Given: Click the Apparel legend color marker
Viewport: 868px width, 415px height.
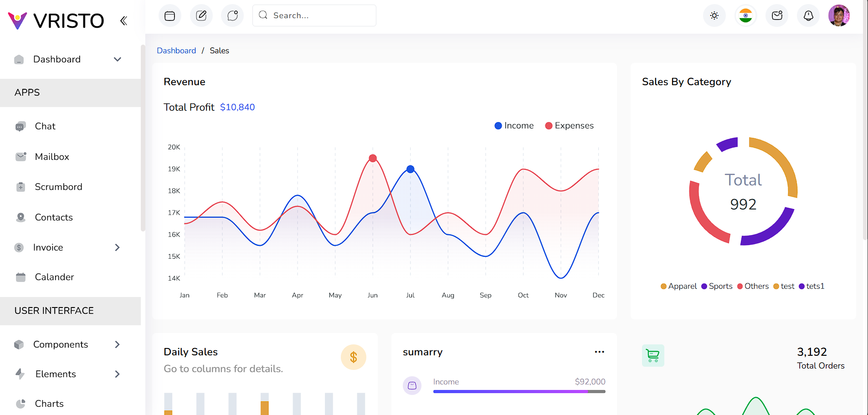Looking at the screenshot, I should (663, 287).
